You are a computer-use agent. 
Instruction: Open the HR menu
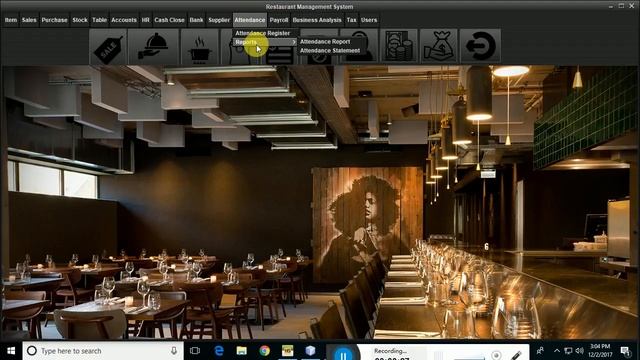pyautogui.click(x=146, y=20)
